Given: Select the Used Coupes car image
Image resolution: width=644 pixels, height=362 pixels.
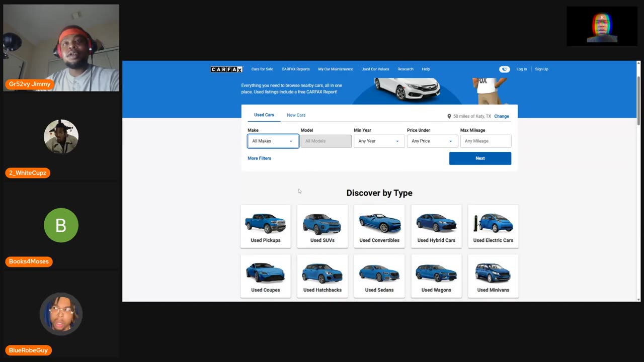Looking at the screenshot, I should tap(266, 273).
